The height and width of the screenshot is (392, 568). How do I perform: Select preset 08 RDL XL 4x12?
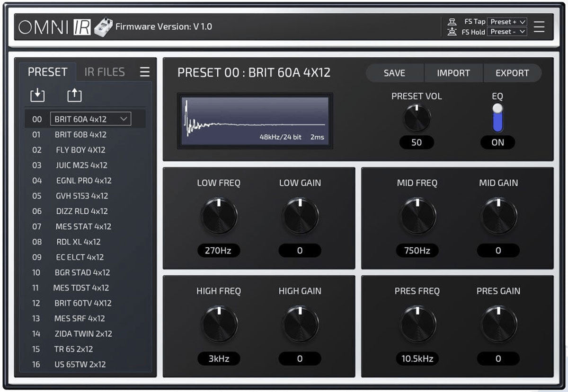85,242
